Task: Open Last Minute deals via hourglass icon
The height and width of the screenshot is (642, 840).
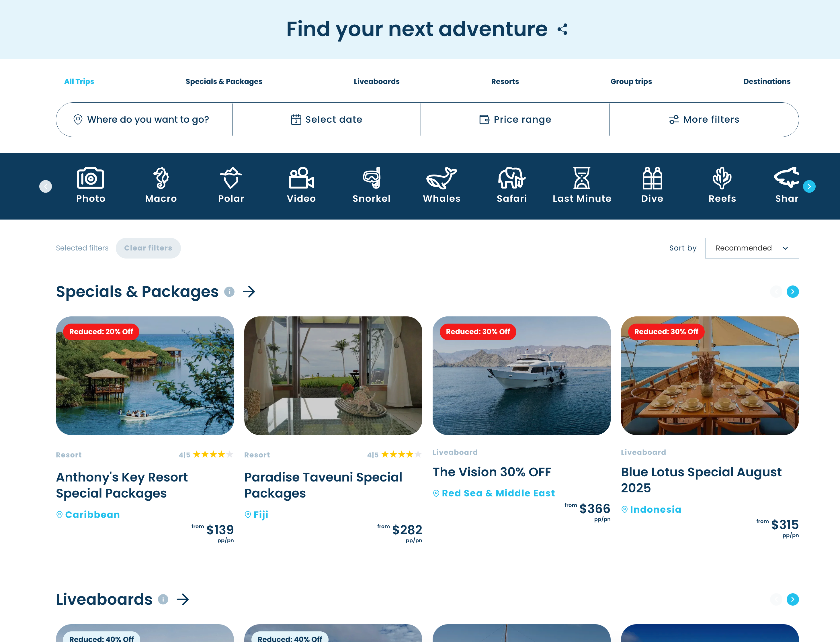Action: click(582, 178)
